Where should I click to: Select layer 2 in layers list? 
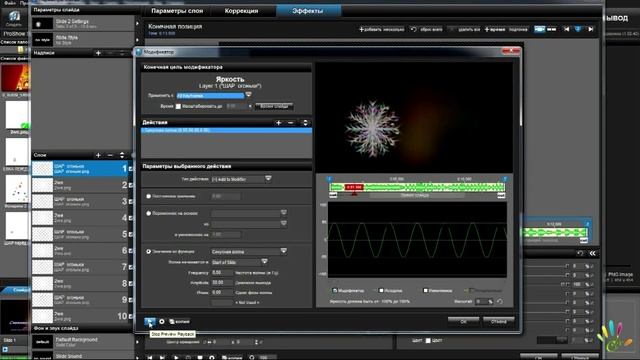[x=82, y=185]
